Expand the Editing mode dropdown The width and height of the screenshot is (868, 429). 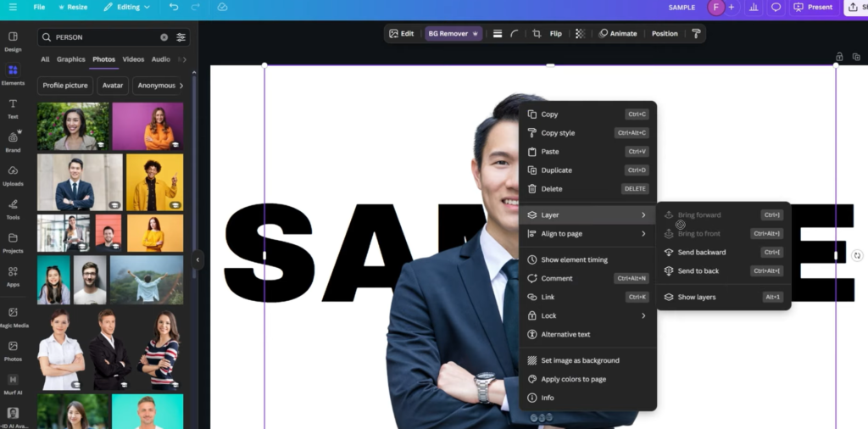click(127, 7)
